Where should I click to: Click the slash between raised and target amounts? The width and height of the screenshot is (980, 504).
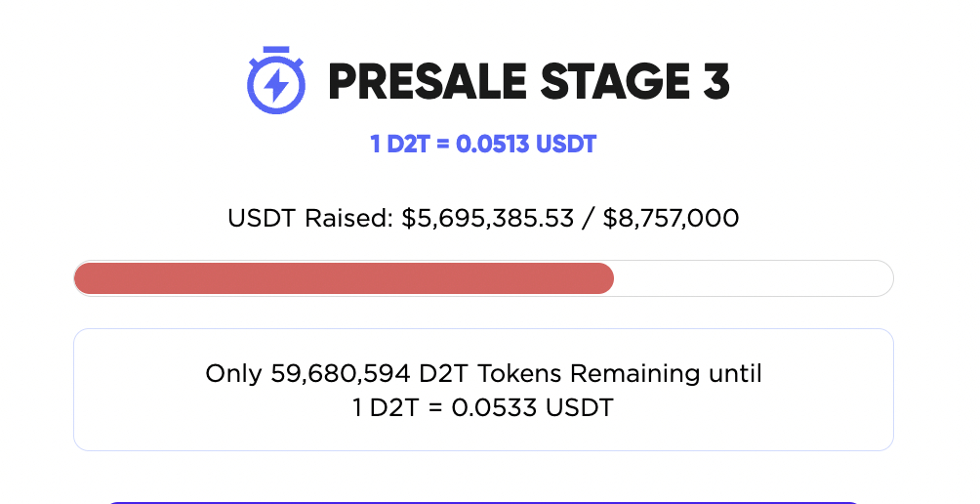[589, 218]
